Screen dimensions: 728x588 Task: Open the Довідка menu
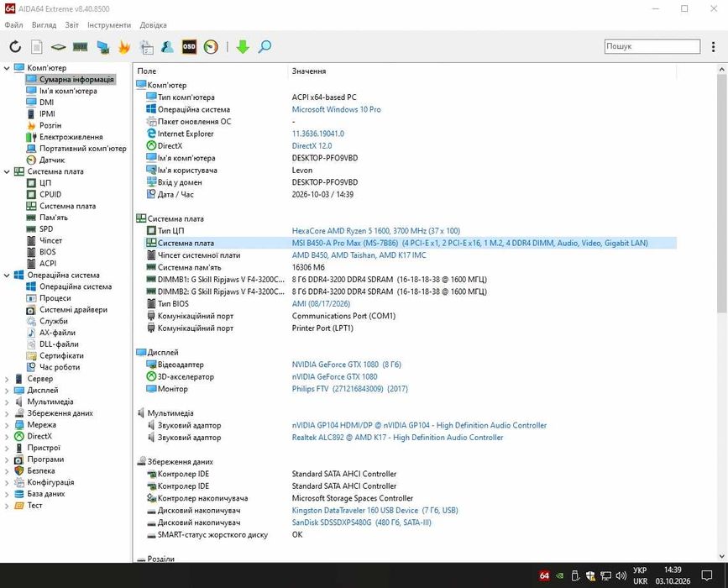click(153, 25)
